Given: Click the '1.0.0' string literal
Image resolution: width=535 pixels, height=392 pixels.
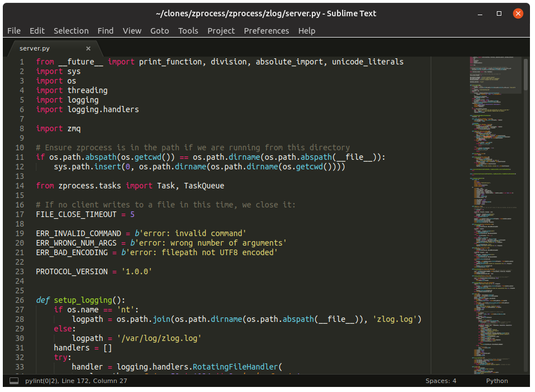Looking at the screenshot, I should click(137, 272).
